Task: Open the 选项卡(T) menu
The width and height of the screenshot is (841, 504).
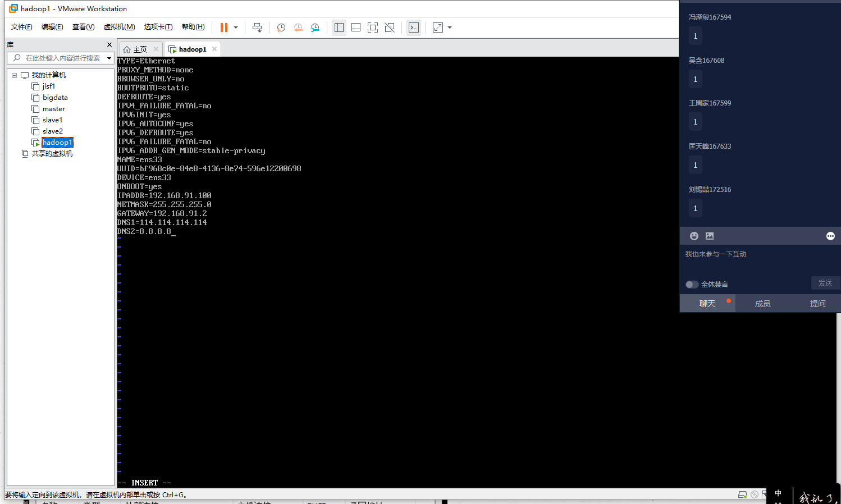Action: pos(158,27)
